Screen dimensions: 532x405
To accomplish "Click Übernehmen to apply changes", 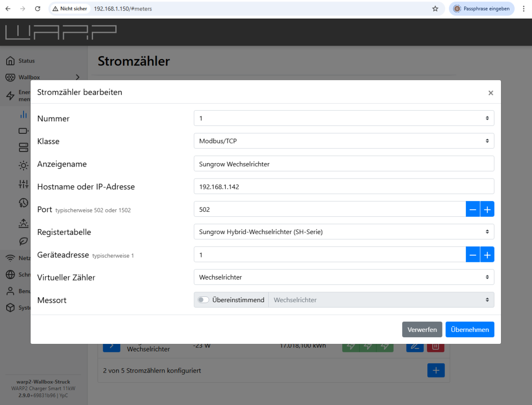I will 469,330.
